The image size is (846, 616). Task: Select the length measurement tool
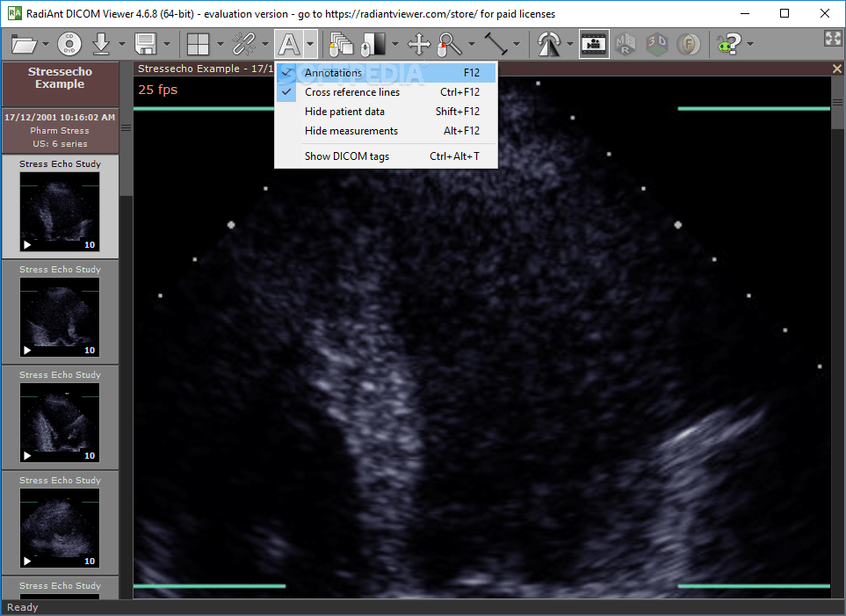496,44
